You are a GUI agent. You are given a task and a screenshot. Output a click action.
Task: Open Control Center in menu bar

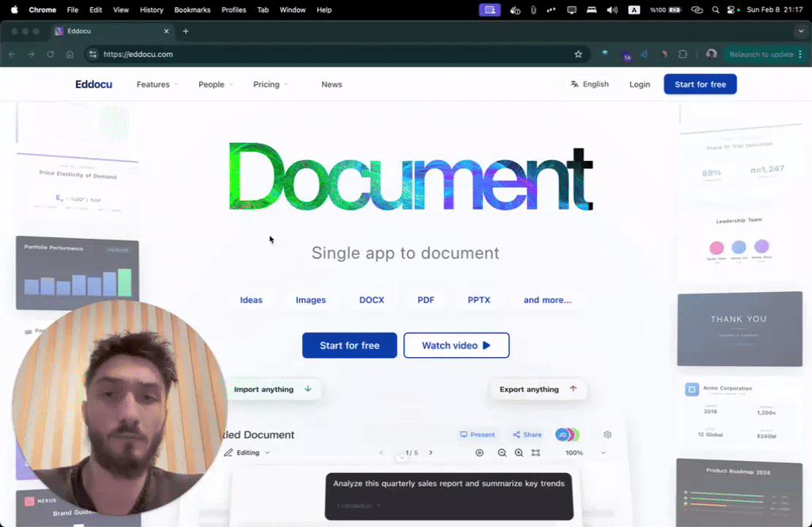point(731,10)
